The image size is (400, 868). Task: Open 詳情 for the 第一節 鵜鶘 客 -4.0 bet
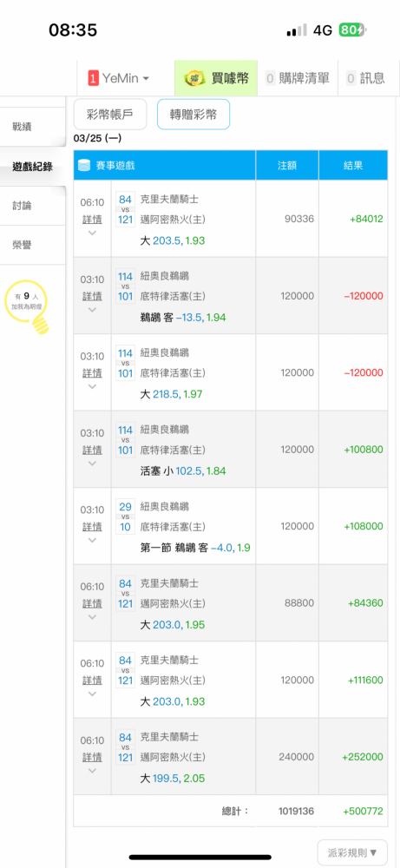(92, 527)
